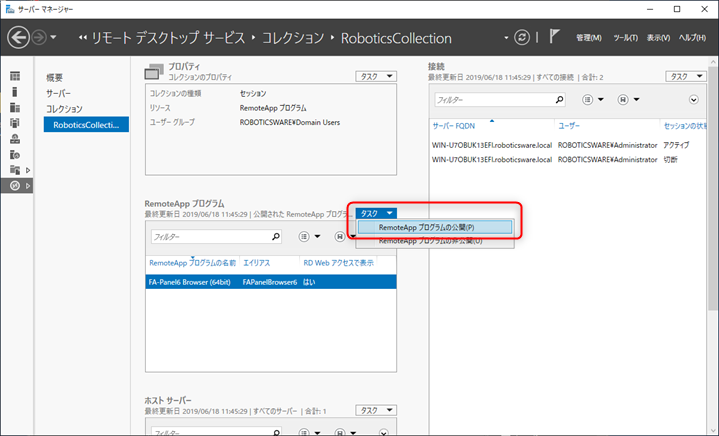Click filter field in 接続 panel

[494, 99]
